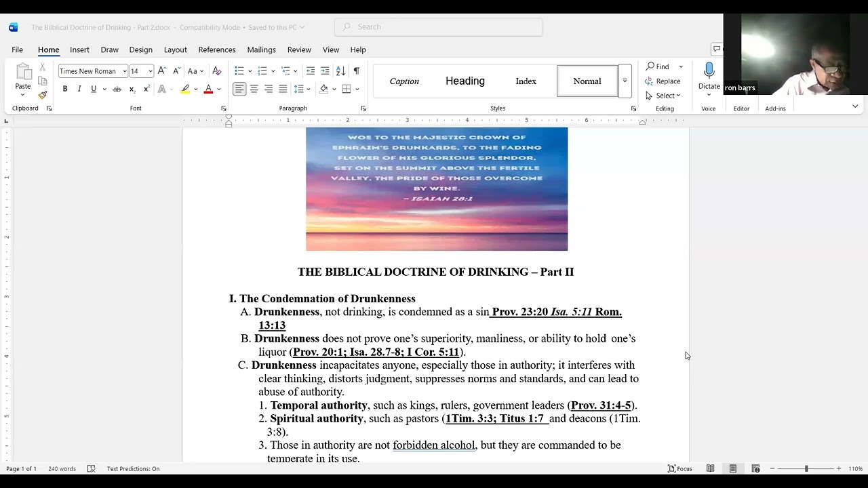Click the Copy icon in Clipboard

(x=42, y=81)
